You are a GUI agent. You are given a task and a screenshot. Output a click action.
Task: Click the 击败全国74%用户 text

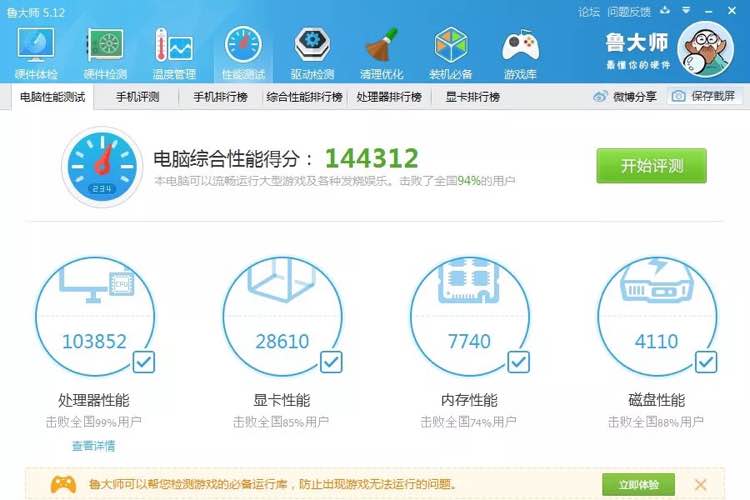[x=468, y=422]
